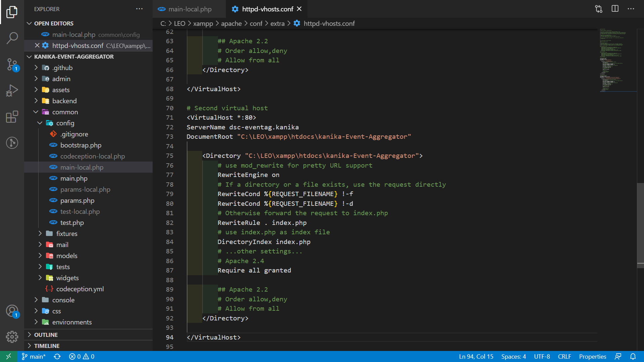Viewport: 644px width, 362px height.
Task: Open the errors and warnings problems indicator
Action: click(82, 356)
